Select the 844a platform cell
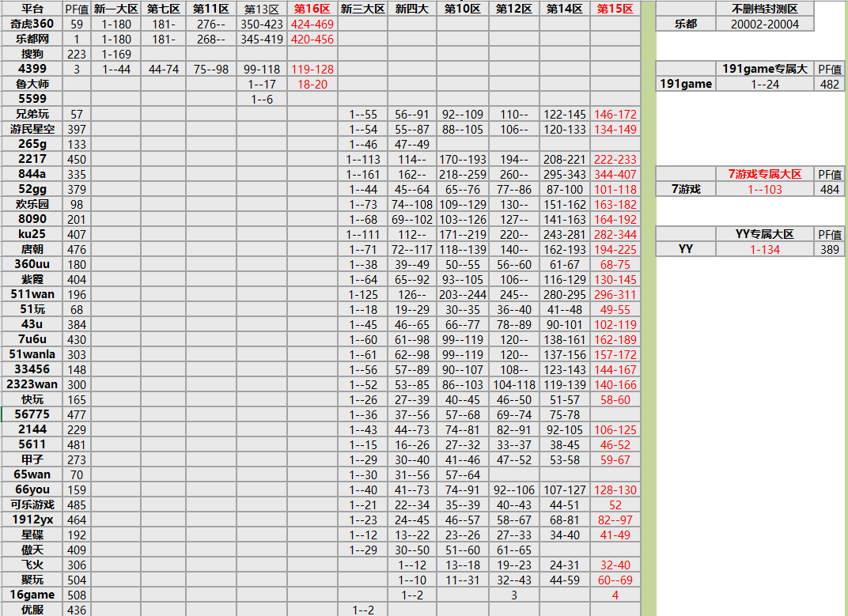 pyautogui.click(x=32, y=174)
